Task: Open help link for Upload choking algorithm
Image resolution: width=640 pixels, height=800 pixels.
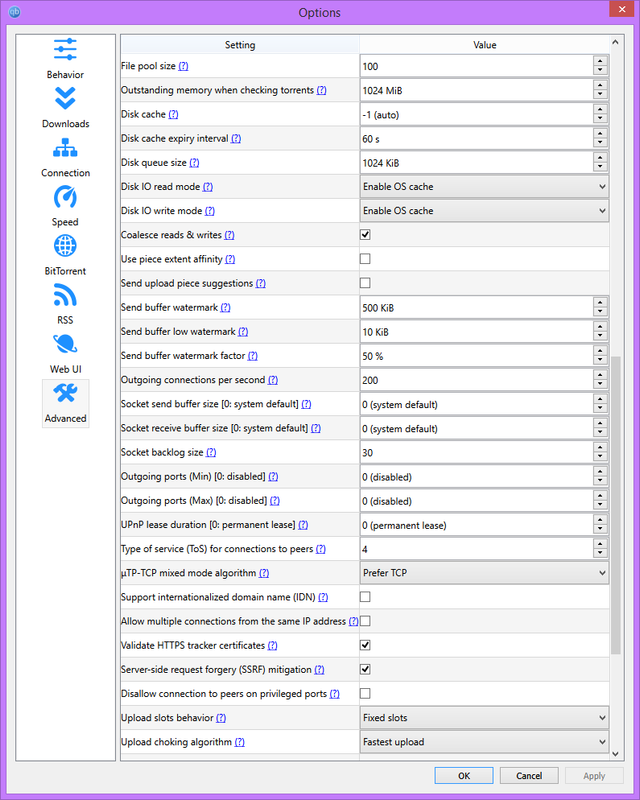Action: tap(239, 742)
